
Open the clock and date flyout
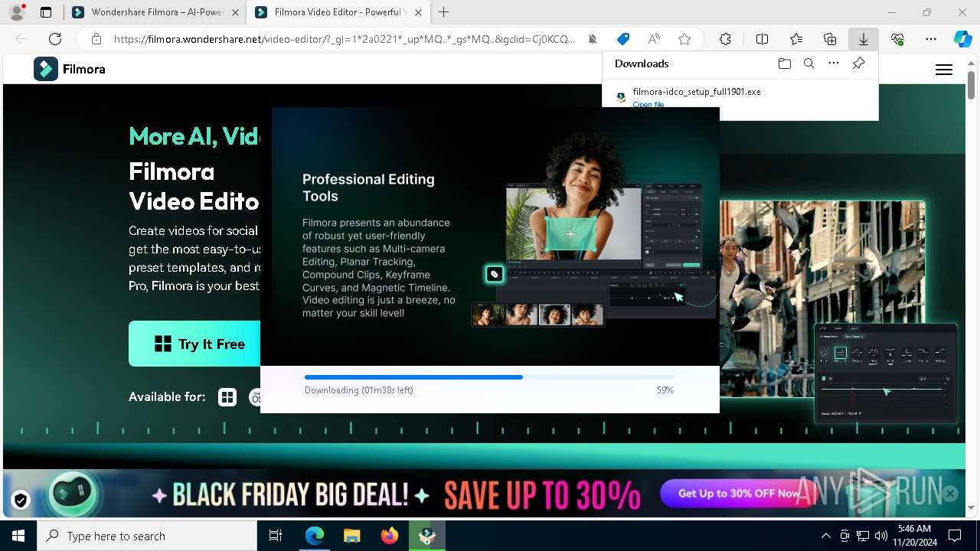[914, 536]
